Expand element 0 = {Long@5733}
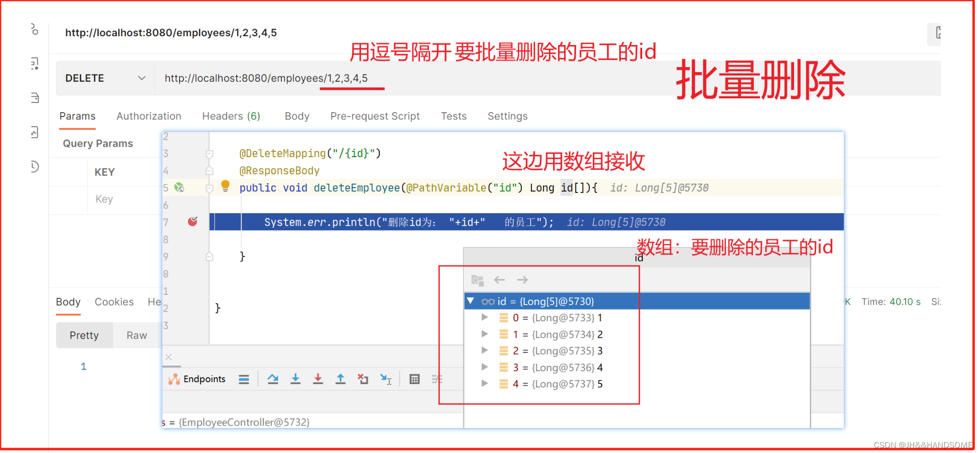Image resolution: width=980 pixels, height=453 pixels. pos(485,317)
